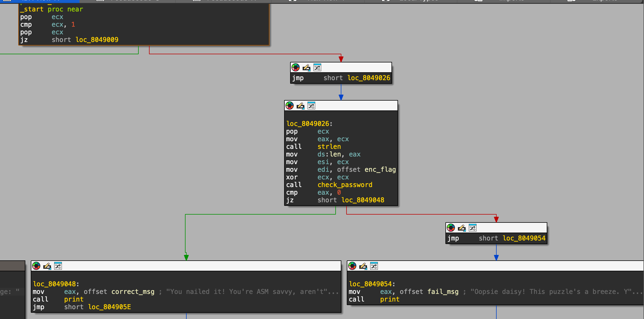Click group icon on jmp loc_8049054 node

(473, 228)
